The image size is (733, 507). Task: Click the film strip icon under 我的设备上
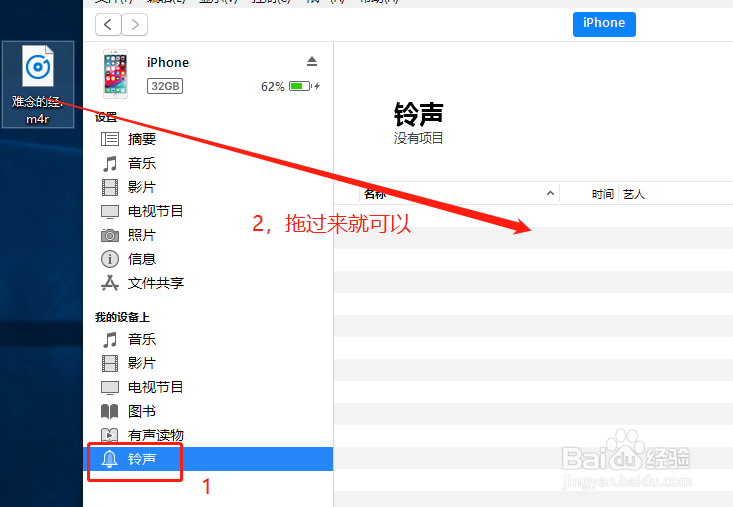tap(110, 363)
